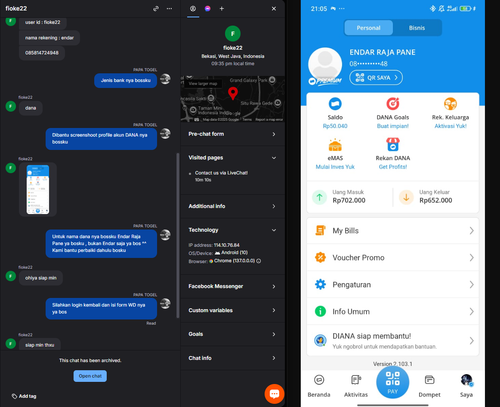Open View larger map link

203,84
